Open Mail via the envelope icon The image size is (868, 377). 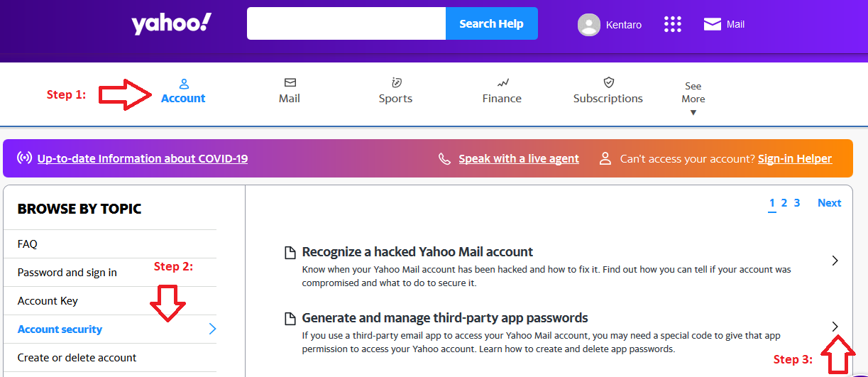tap(712, 24)
